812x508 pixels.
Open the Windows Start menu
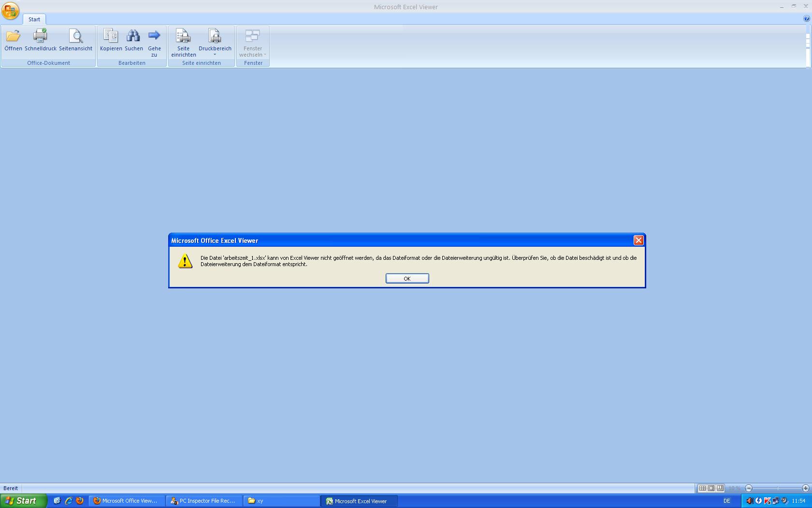coord(23,501)
